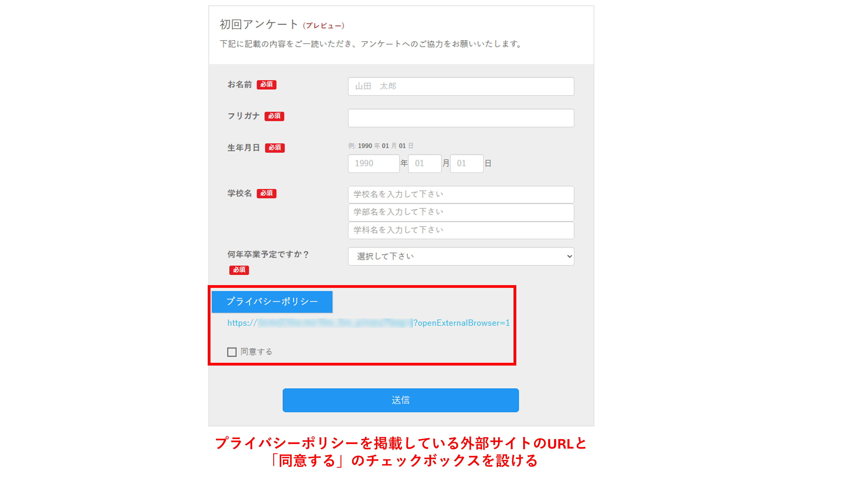This screenshot has height=488, width=868.
Task: Click the 学部名を入力して下さい field
Action: (461, 212)
